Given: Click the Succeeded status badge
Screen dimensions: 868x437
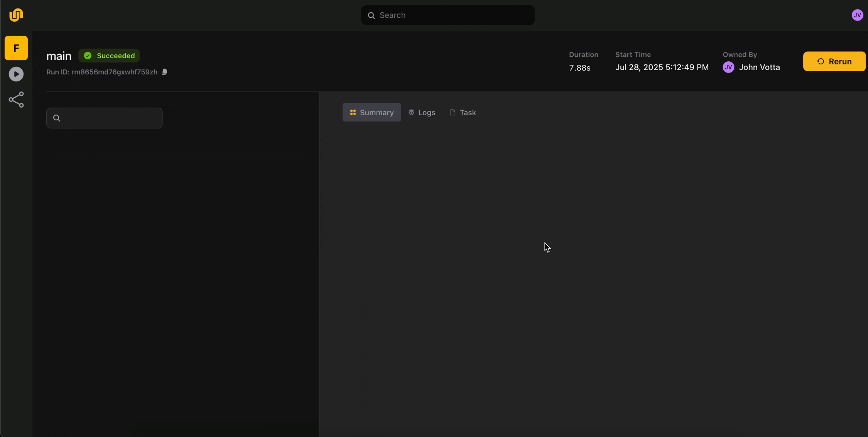Looking at the screenshot, I should click(x=109, y=56).
